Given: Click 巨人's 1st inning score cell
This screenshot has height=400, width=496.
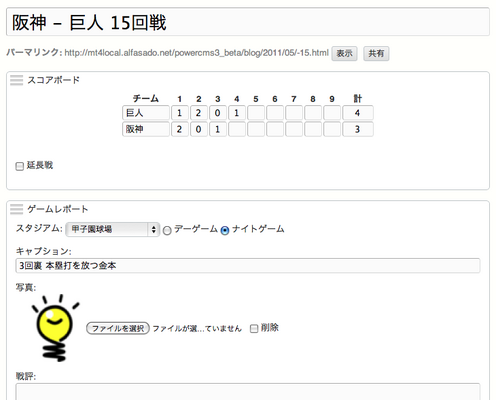Looking at the screenshot, I should [180, 113].
